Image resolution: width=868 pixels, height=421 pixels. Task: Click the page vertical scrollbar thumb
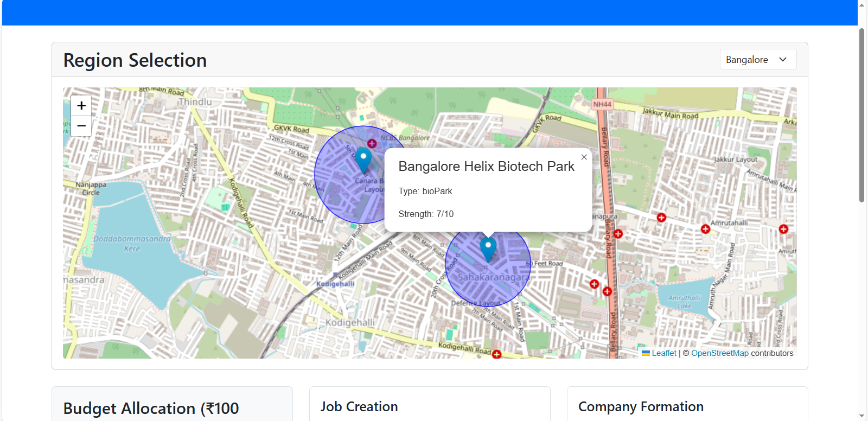click(861, 115)
